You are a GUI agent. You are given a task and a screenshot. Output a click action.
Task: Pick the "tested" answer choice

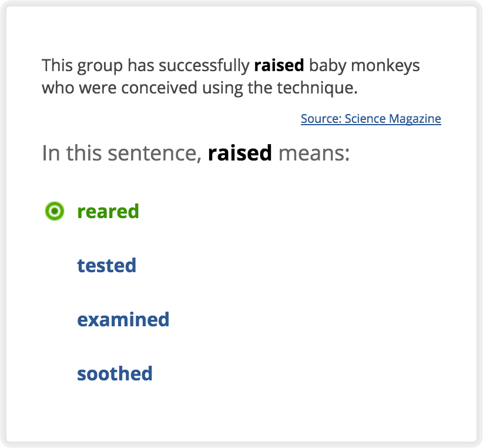106,265
